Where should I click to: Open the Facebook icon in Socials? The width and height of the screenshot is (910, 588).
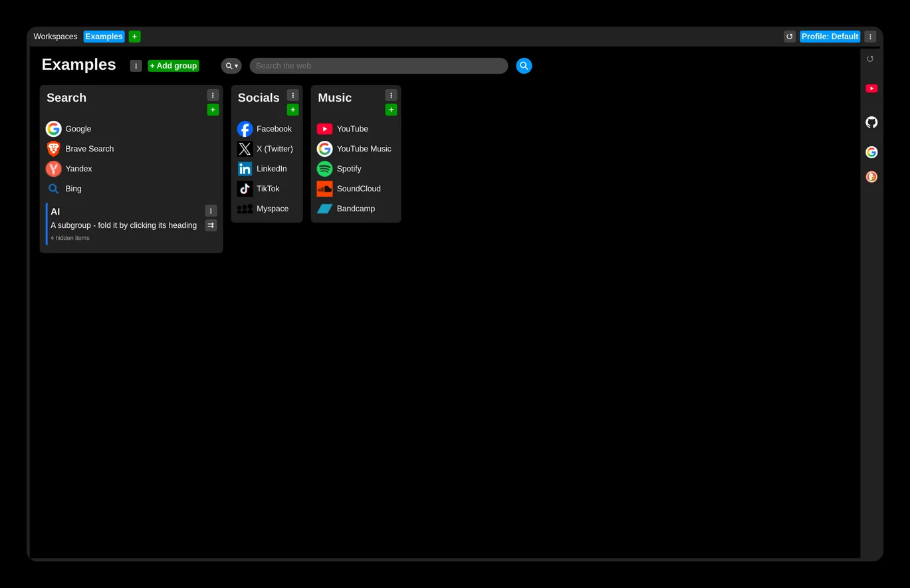tap(245, 129)
